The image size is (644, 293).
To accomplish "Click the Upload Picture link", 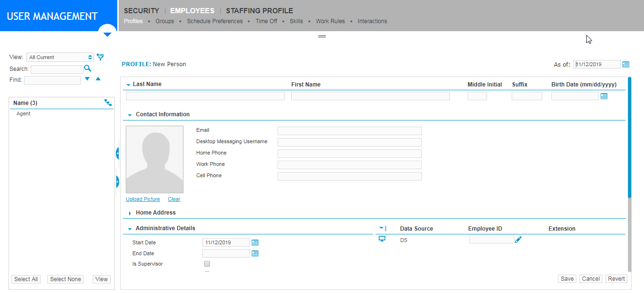I will point(143,199).
